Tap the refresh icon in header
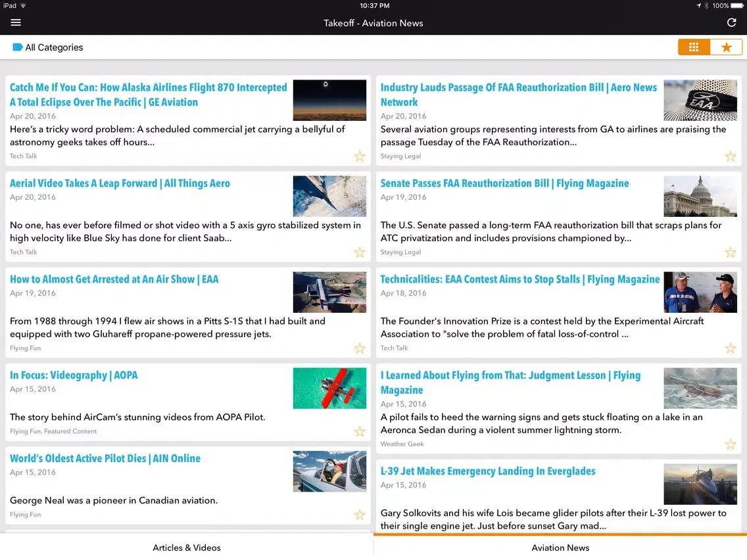The image size is (747, 560). pos(731,22)
